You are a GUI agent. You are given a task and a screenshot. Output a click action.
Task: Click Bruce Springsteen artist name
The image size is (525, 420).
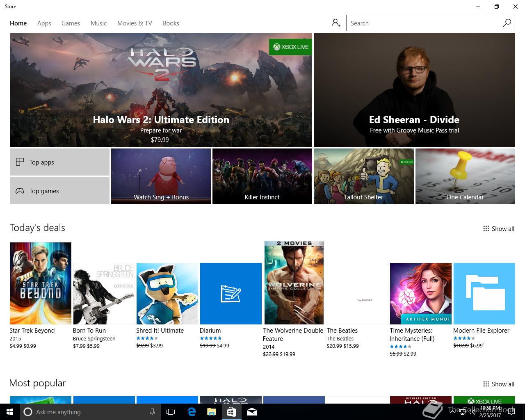coord(94,338)
